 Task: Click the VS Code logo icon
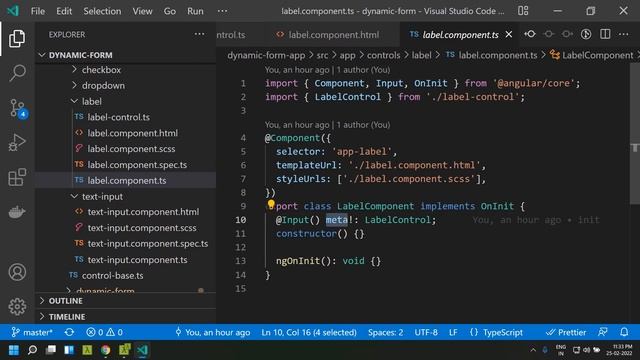point(13,11)
